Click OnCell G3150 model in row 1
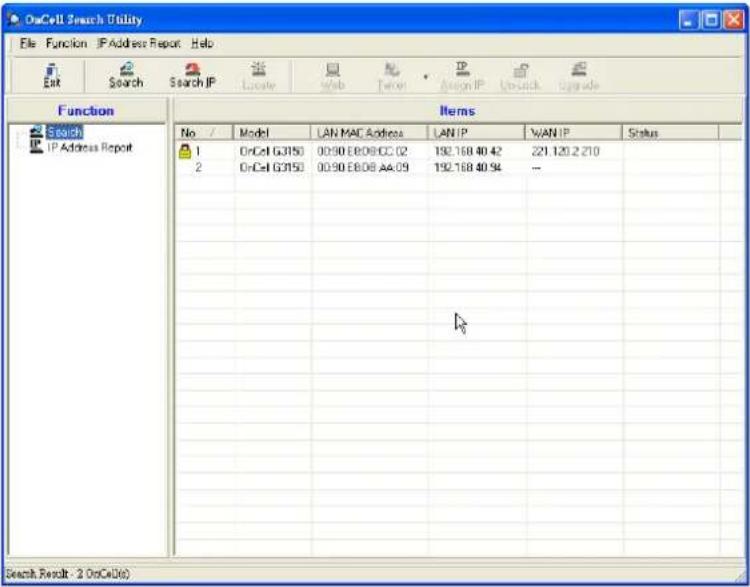Screen dimensions: 750x587 point(272,152)
